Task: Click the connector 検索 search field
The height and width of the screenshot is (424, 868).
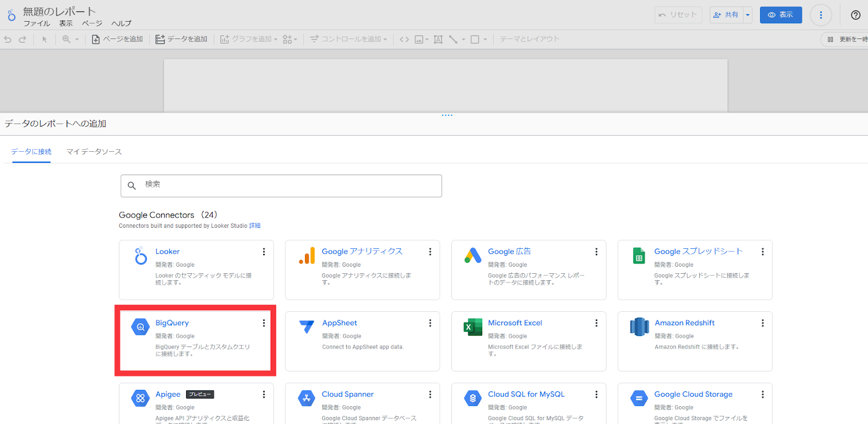Action: tap(281, 186)
